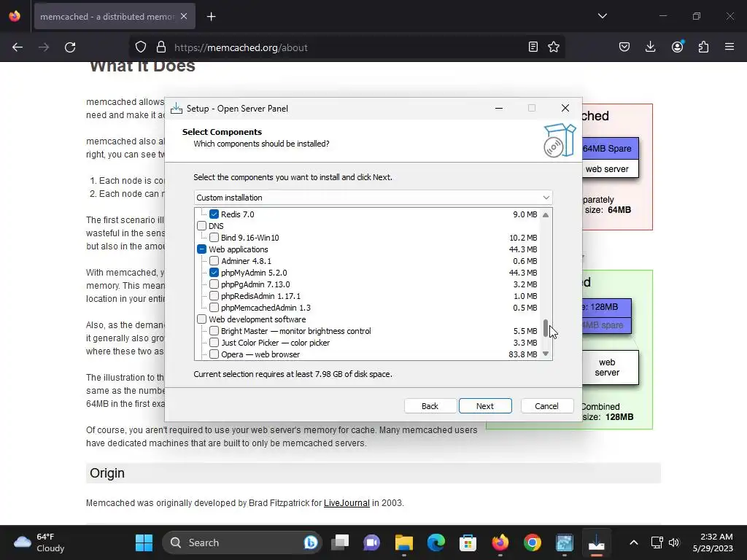The height and width of the screenshot is (560, 747).
Task: Enable Bind 9.16-Win10 component
Action: pyautogui.click(x=214, y=238)
